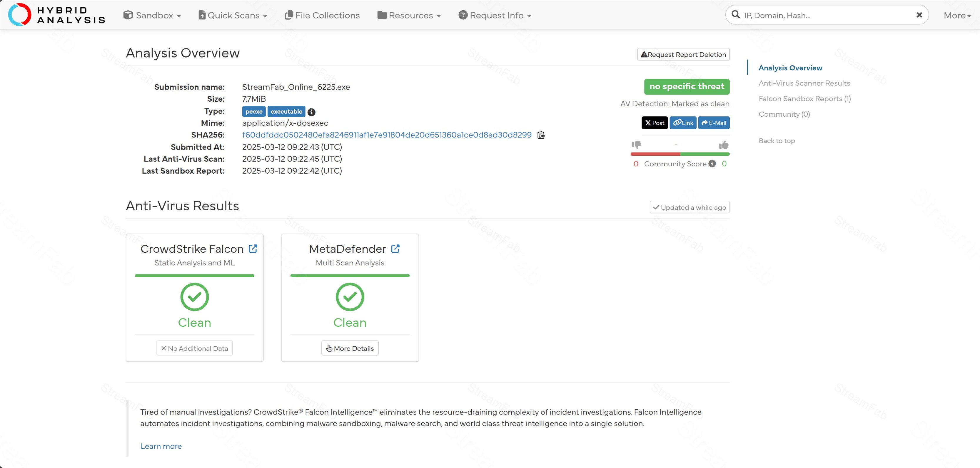This screenshot has width=980, height=468.
Task: Click AV Detection: Marked as clean text
Action: (675, 104)
